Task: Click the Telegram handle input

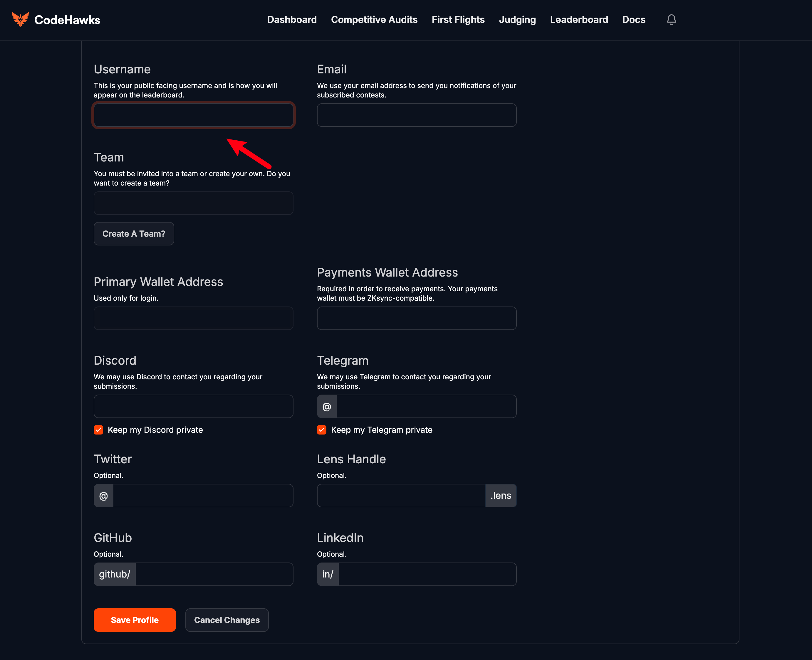Action: [x=426, y=406]
